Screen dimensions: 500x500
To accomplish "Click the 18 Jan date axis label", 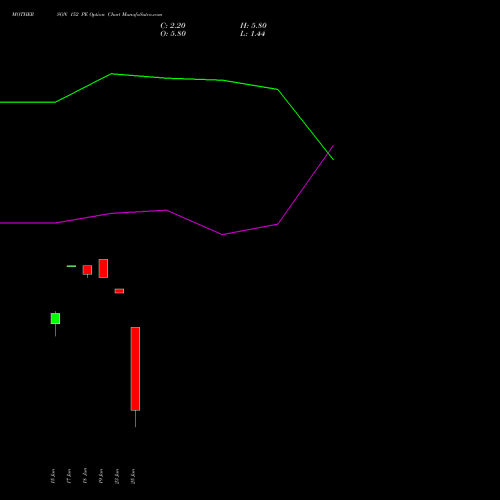I will 85,476.
